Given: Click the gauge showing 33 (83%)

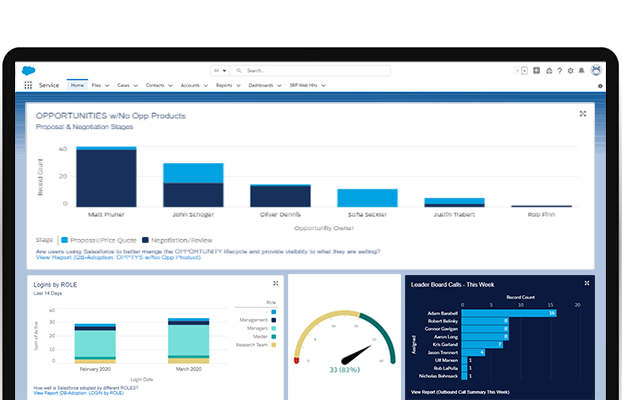Looking at the screenshot, I should [344, 341].
